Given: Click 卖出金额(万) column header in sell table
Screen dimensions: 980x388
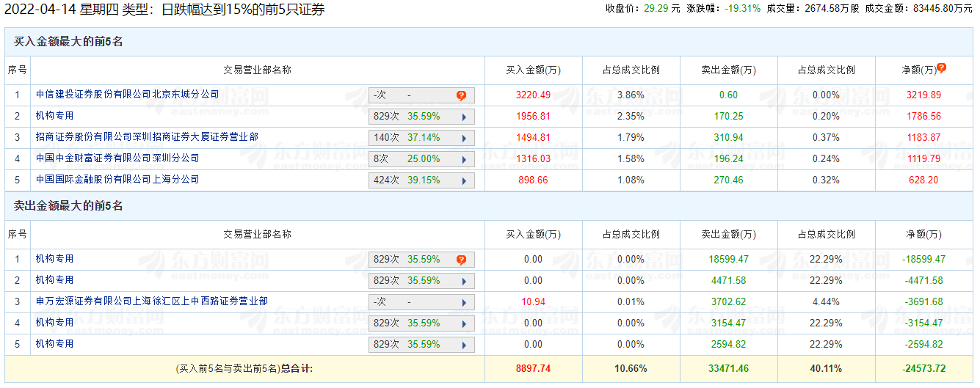Looking at the screenshot, I should coord(728,235).
